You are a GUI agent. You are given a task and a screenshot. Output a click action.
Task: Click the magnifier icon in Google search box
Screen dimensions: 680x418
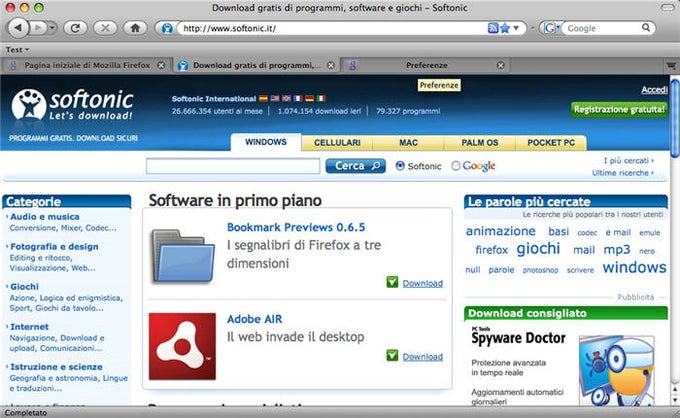coord(646,28)
